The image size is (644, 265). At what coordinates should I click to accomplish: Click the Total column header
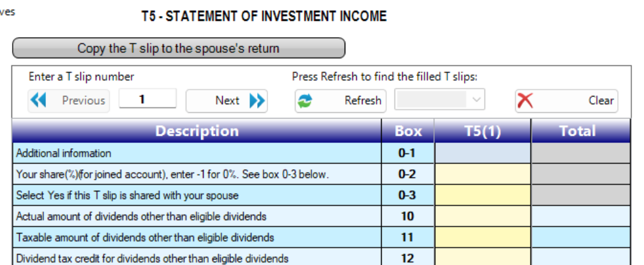(581, 131)
